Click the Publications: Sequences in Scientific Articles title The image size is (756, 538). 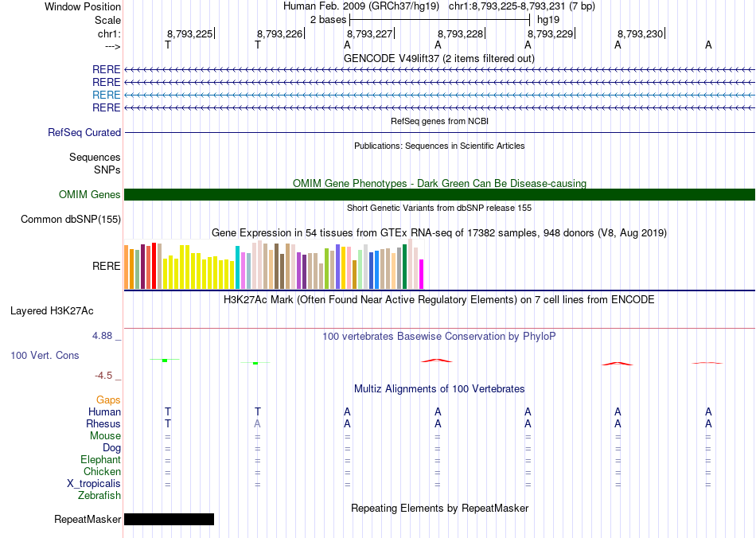(x=439, y=146)
